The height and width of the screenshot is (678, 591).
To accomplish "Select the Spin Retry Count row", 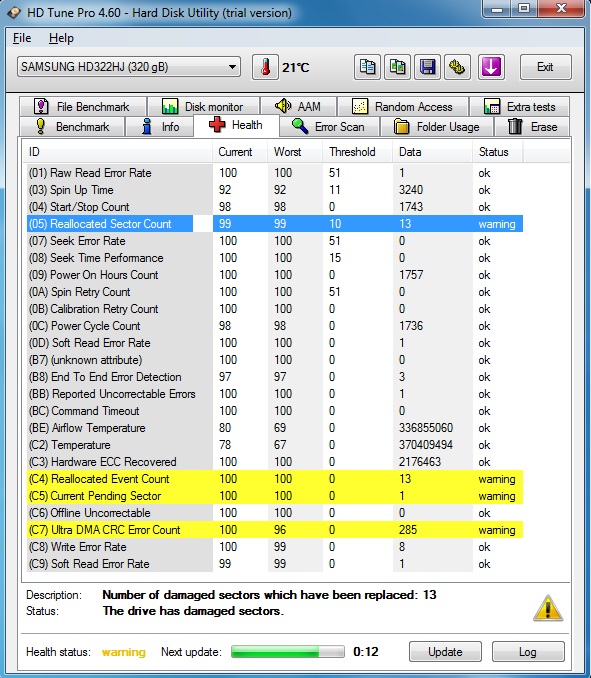I will (275, 292).
